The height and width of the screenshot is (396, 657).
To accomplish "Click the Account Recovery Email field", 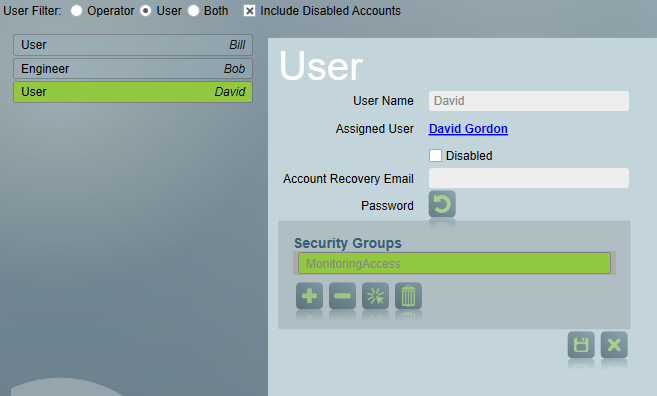I will [x=529, y=178].
